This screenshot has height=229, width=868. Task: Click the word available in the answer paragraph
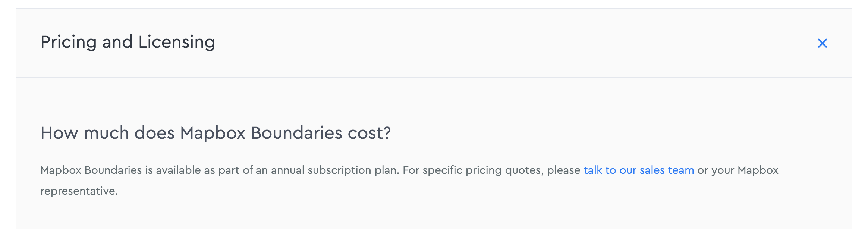[179, 170]
